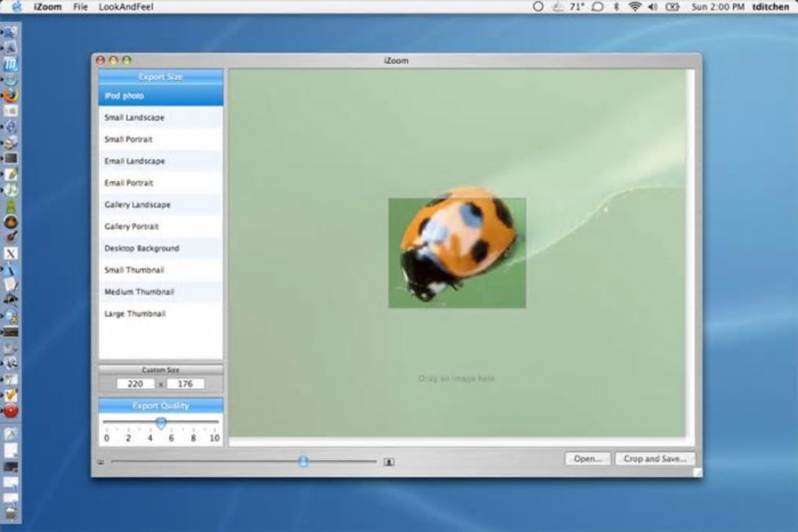This screenshot has width=798, height=532.
Task: Click the Export Quality slider handle
Action: click(x=161, y=422)
